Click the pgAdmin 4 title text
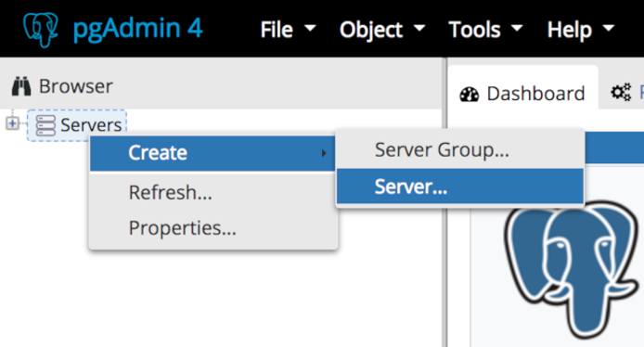The width and height of the screenshot is (644, 347). 137,29
